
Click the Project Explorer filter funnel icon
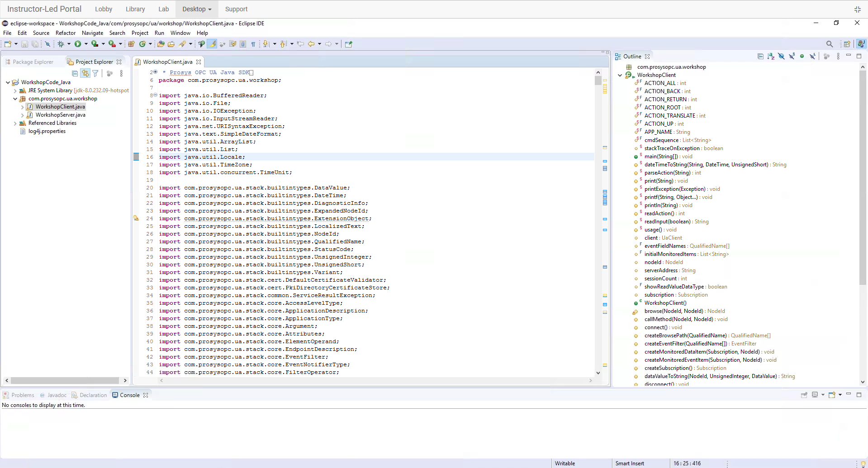pos(95,73)
